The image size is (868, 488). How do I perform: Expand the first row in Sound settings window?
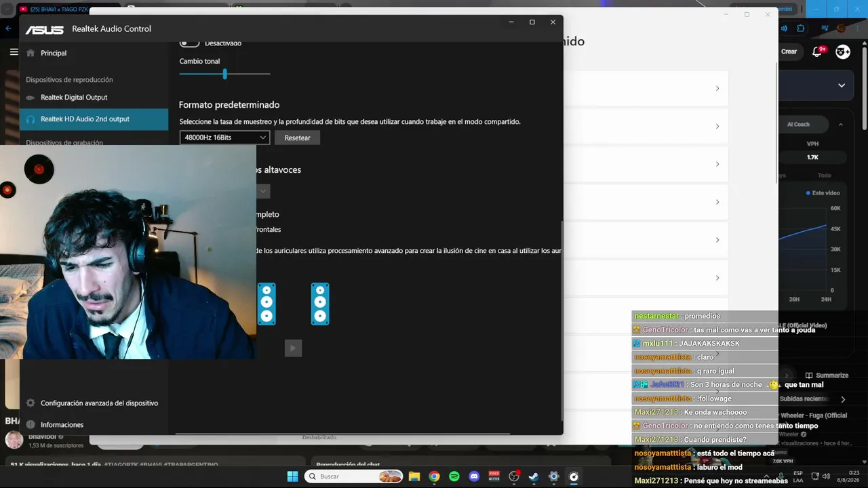pos(717,88)
